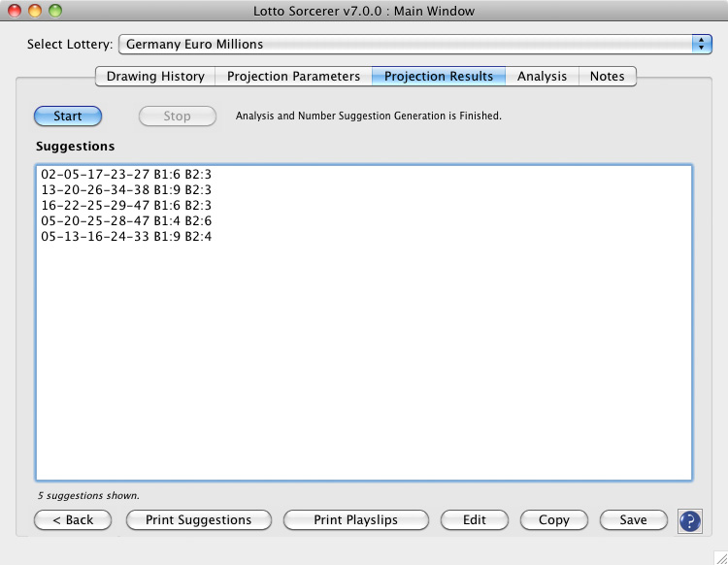Screen dimensions: 728x565
Task: Click the Suggestions heading label
Action: [75, 147]
